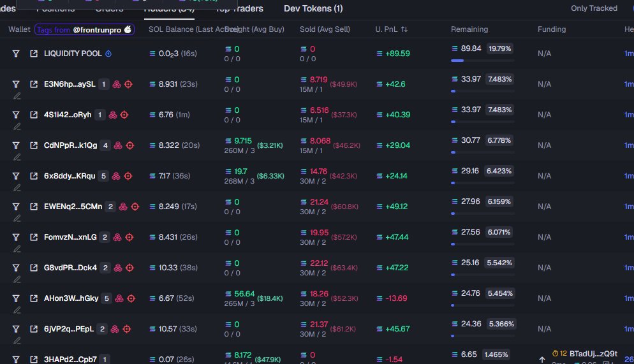Edit the EWENq2...5CMn wallet label

[17, 219]
